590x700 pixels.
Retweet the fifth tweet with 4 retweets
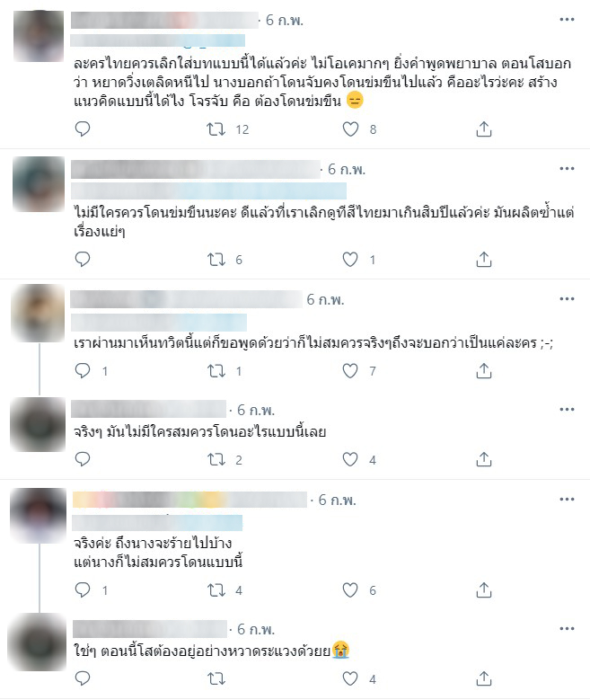click(216, 590)
